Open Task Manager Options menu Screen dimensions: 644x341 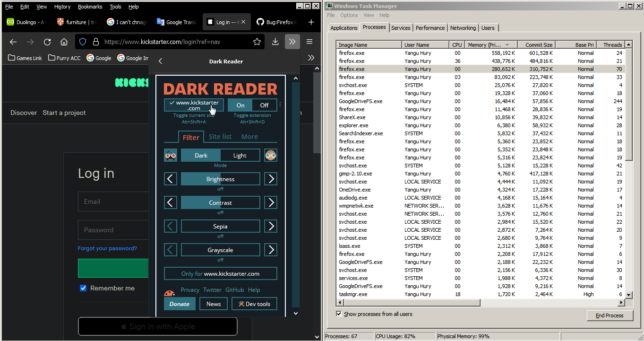tap(349, 15)
